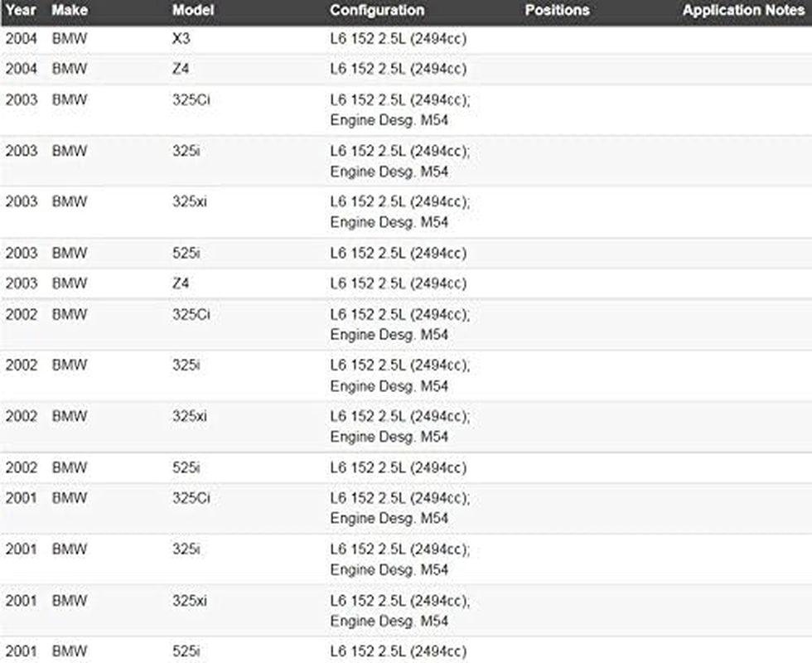The height and width of the screenshot is (663, 812).
Task: Click the 2002 525i model cell
Action: click(x=186, y=467)
